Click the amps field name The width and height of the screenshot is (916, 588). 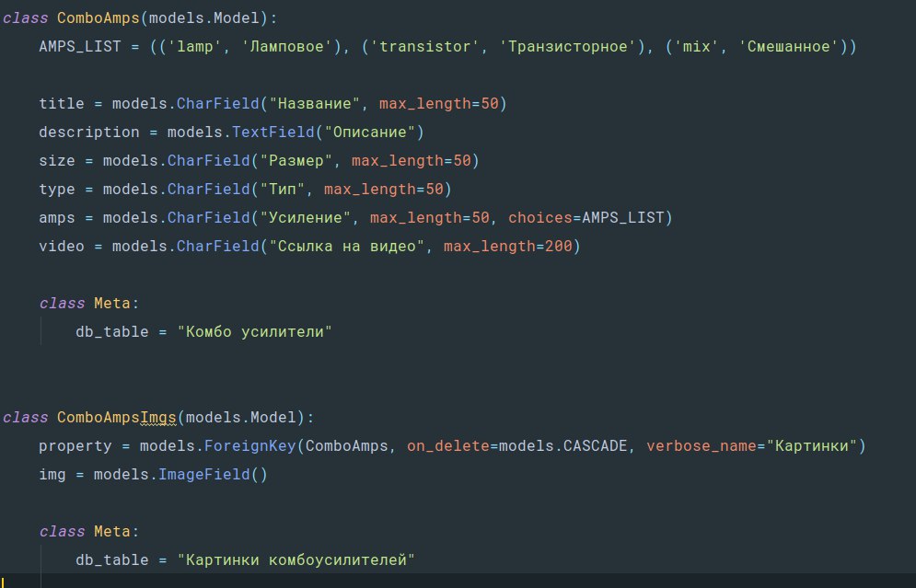pos(57,218)
